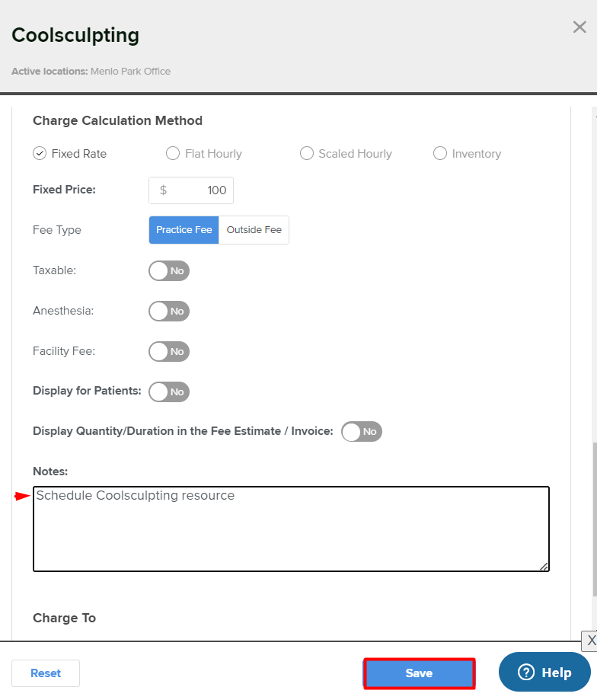The image size is (597, 700).
Task: Click the blue Save button
Action: click(419, 673)
